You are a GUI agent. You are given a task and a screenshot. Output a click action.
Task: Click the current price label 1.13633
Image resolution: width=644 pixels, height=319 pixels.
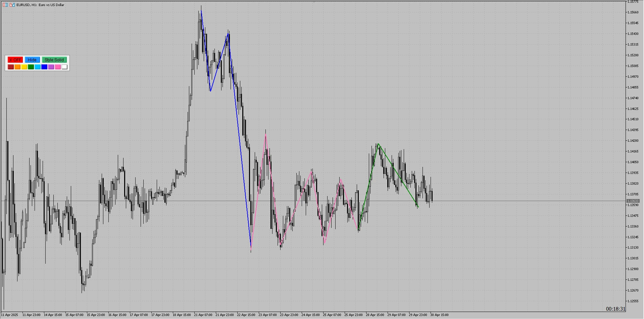tap(633, 201)
